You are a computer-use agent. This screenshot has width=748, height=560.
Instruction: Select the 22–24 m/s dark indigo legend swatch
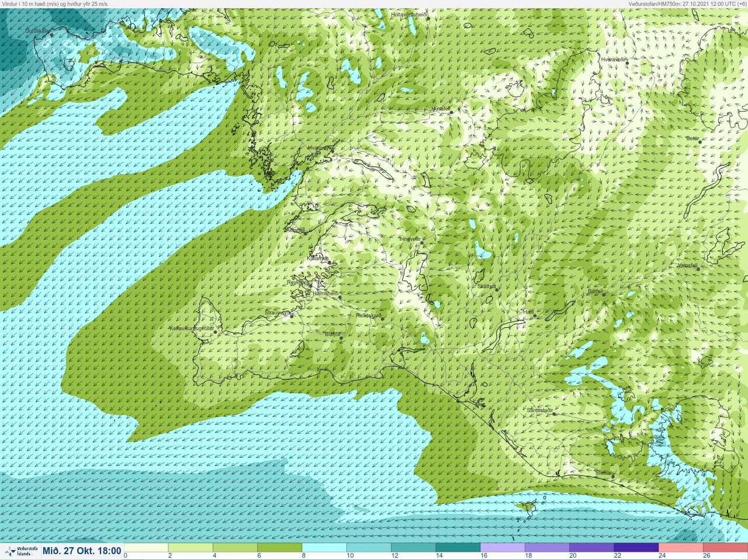pos(636,548)
